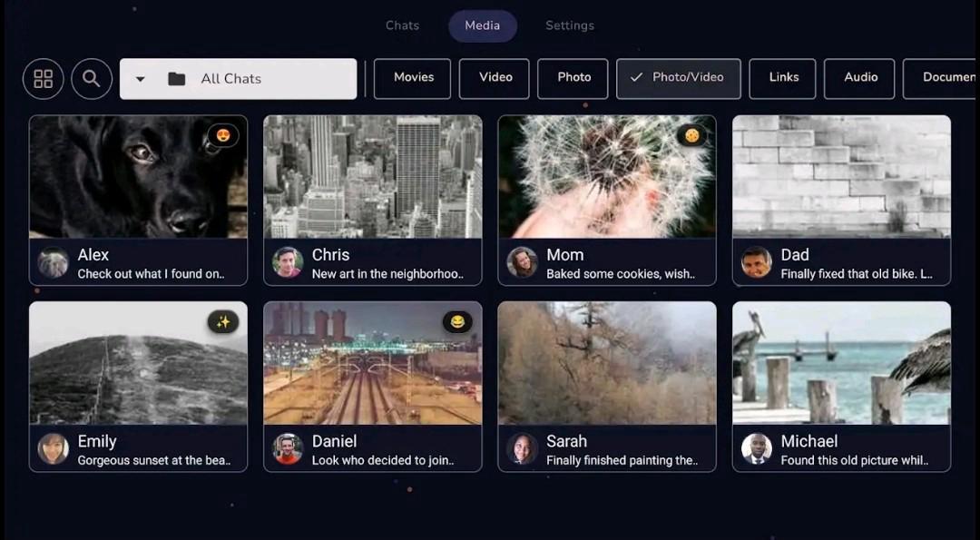Switch to the Chats tab
The image size is (980, 540).
[x=402, y=25]
